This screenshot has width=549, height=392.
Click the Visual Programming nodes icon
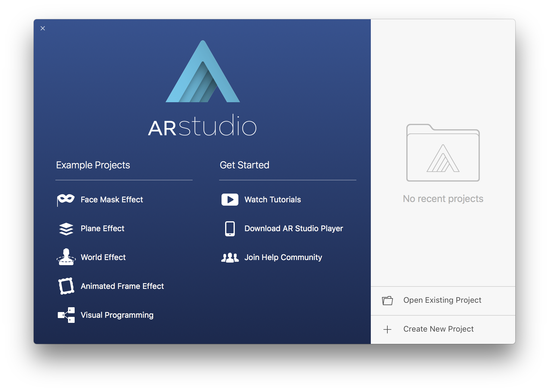[66, 315]
